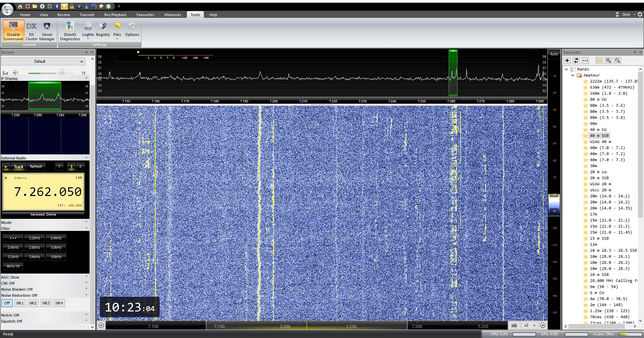
Task: Open the Favourites ribbon tab
Action: 145,15
